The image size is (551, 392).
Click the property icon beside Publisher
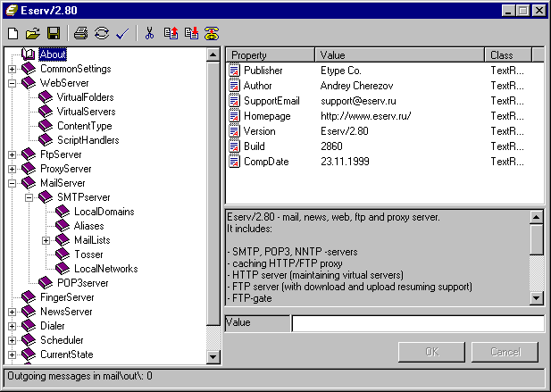(234, 71)
